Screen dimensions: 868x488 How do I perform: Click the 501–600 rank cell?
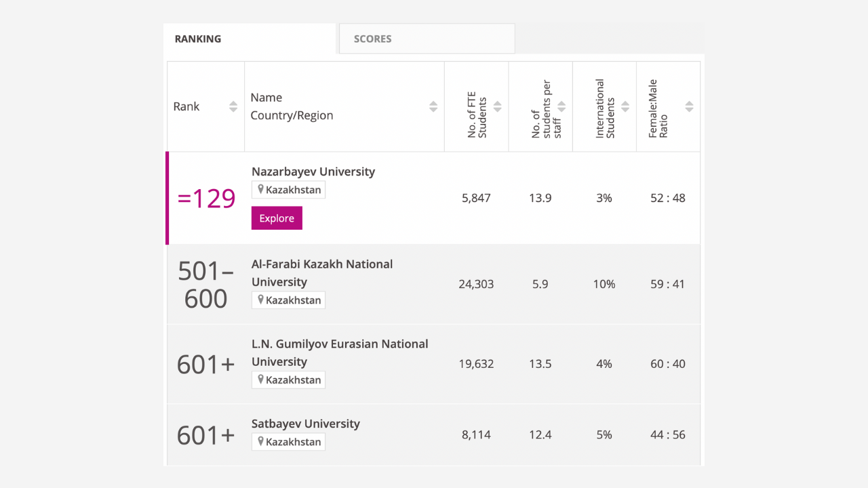(x=205, y=285)
